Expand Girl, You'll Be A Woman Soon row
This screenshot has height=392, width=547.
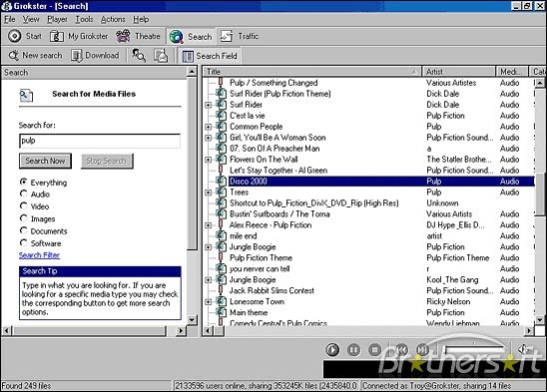(x=209, y=138)
